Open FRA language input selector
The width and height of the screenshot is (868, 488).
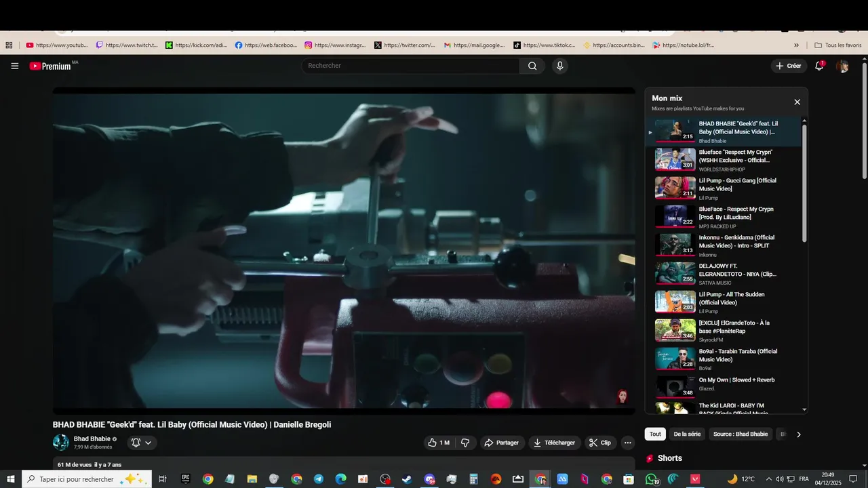click(804, 479)
